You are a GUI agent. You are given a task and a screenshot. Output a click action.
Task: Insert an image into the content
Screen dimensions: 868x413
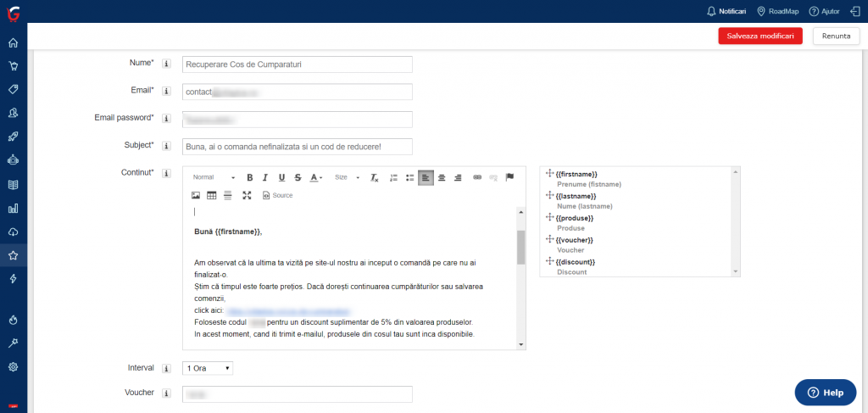(196, 195)
